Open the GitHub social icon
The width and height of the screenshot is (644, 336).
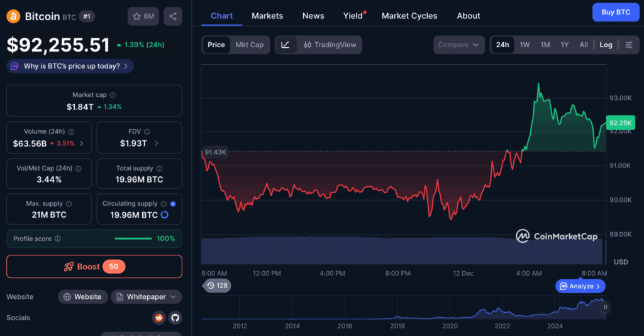point(175,318)
